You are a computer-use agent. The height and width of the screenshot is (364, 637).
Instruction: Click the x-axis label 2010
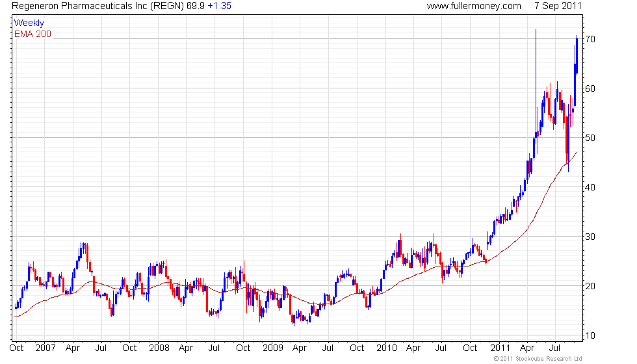click(386, 348)
